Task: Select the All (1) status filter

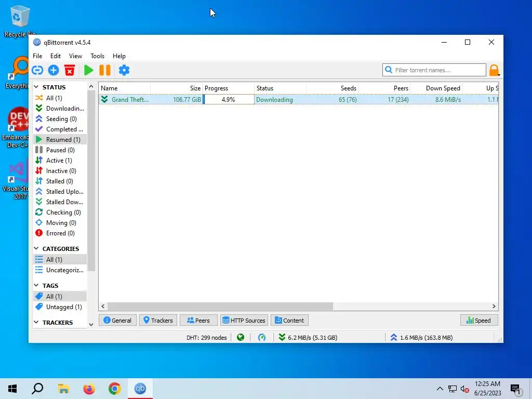Action: (60, 98)
